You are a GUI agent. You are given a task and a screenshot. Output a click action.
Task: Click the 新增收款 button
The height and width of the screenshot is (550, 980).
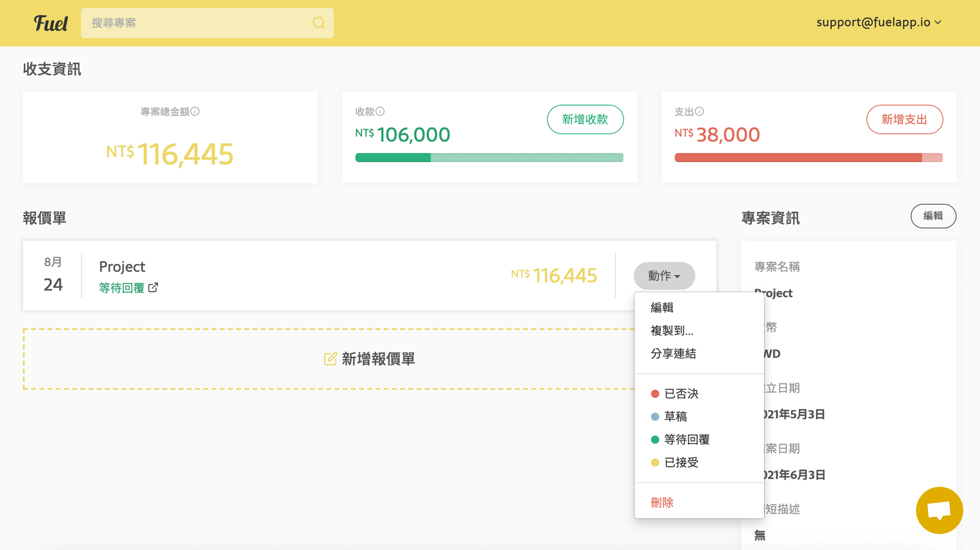pos(585,119)
